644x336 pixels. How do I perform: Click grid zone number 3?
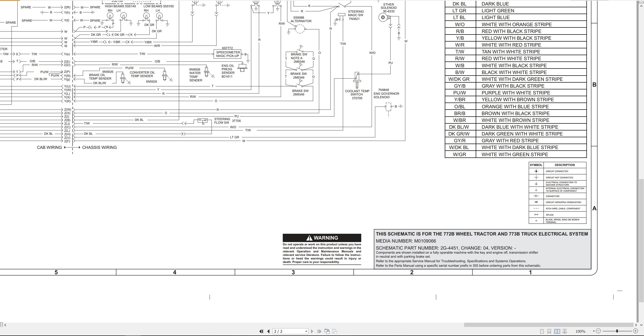293,272
